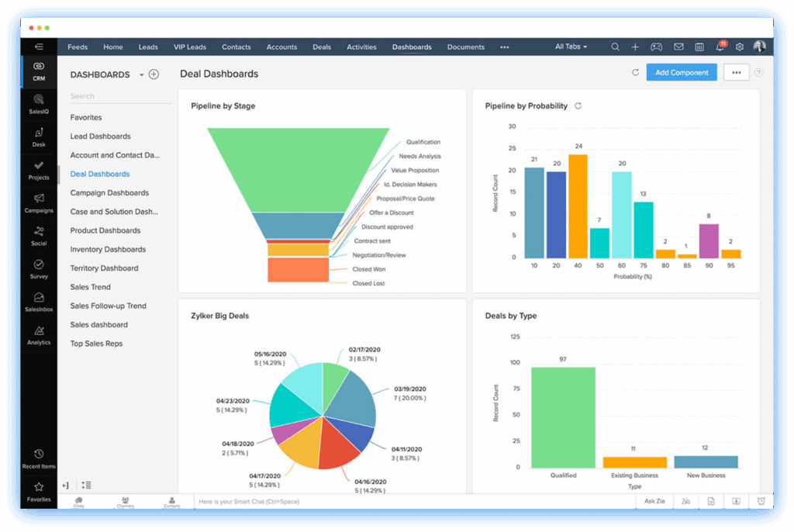
Task: Open Favorites star in bottom sidebar
Action: (39, 492)
